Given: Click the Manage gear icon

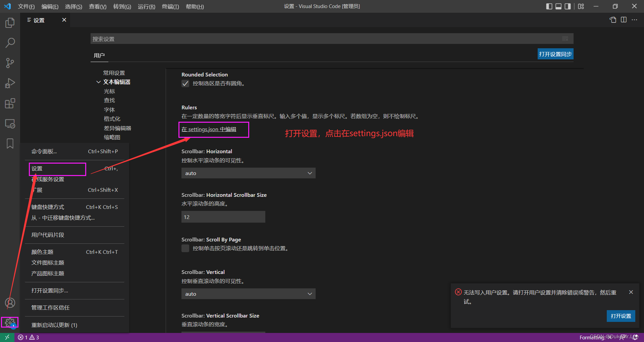Looking at the screenshot, I should pyautogui.click(x=10, y=323).
